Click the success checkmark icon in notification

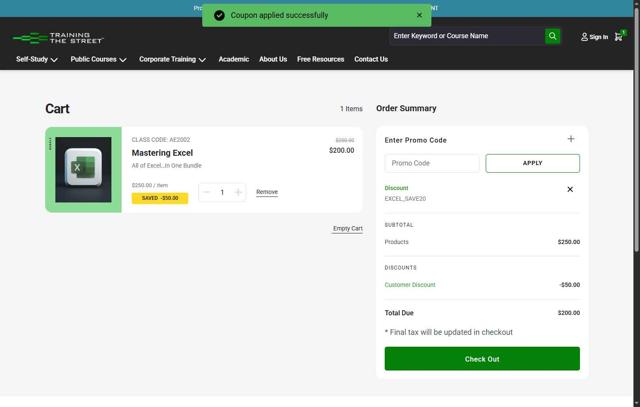(x=219, y=16)
